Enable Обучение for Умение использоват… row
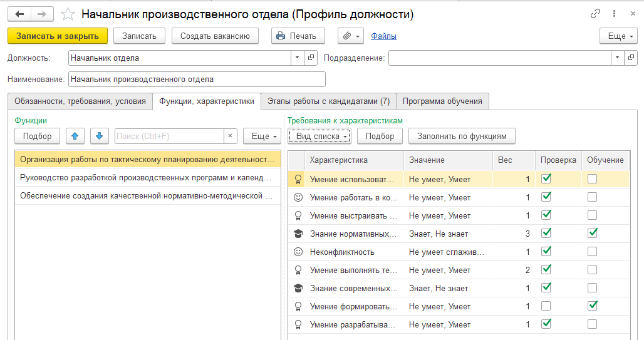The image size is (644, 340). pos(592,179)
